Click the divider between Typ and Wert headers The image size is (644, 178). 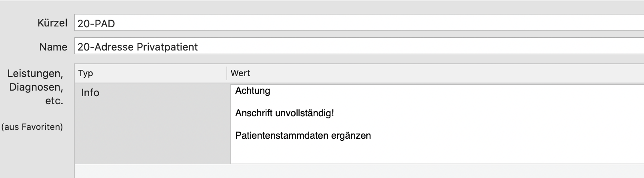click(x=227, y=73)
